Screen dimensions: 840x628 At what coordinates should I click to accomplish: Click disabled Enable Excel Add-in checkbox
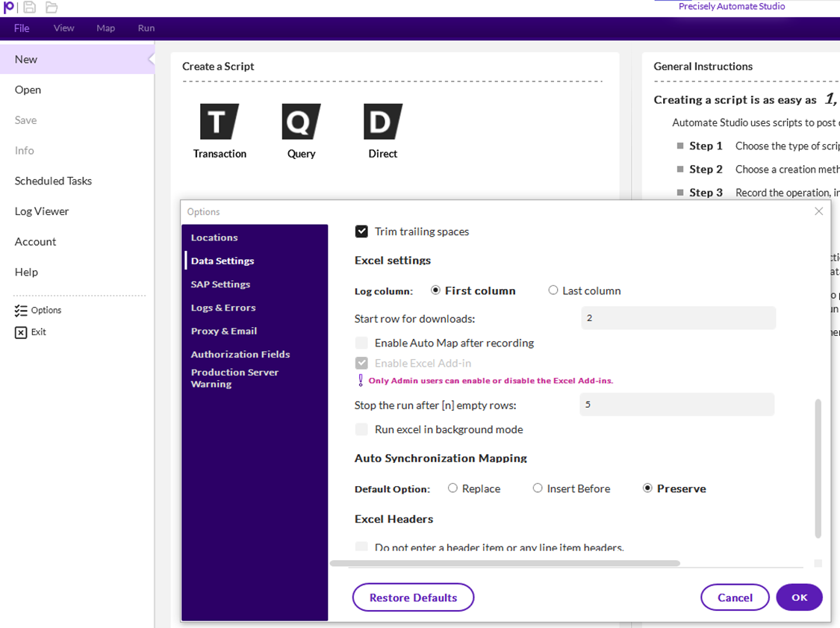tap(361, 364)
